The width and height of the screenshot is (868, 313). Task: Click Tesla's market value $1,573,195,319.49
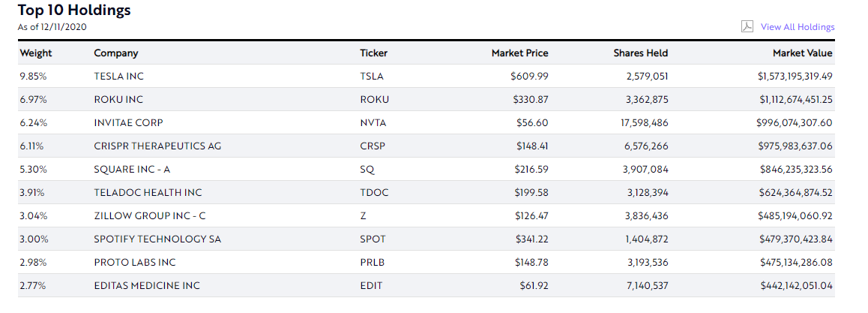tap(795, 77)
